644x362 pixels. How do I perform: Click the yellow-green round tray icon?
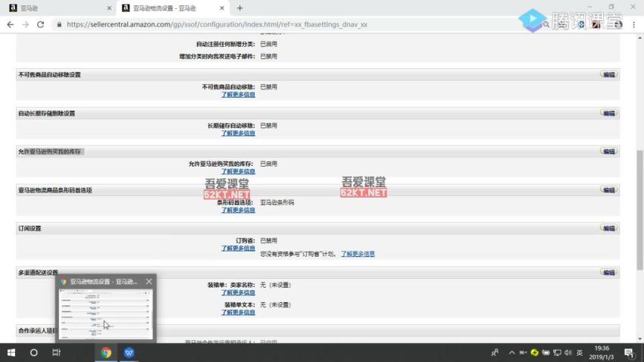534,353
